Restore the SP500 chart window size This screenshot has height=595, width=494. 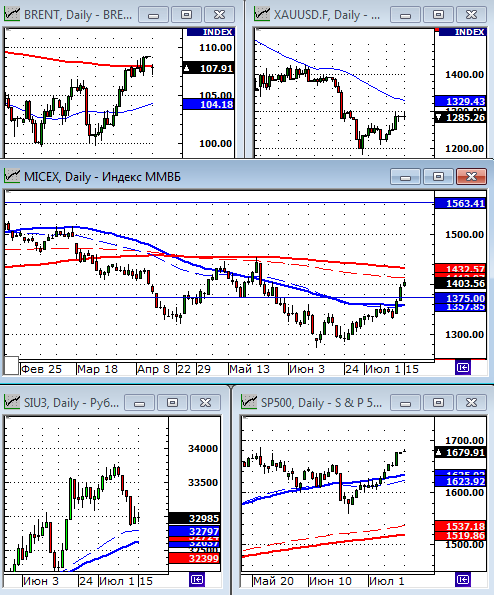pos(438,402)
